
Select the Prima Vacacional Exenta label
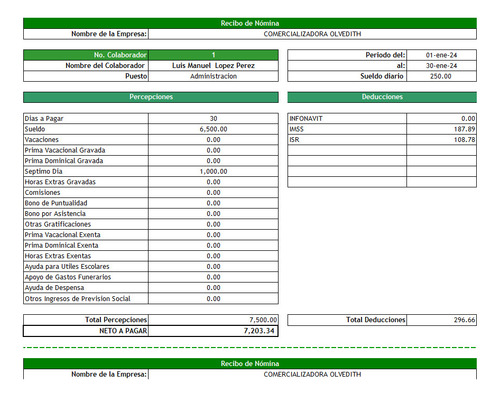click(x=62, y=235)
